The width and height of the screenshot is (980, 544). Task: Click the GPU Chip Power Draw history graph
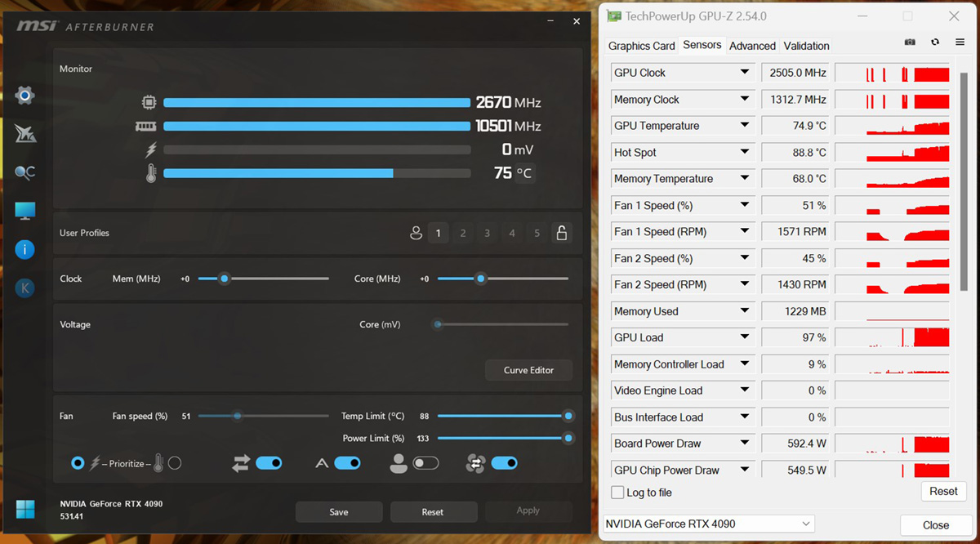pyautogui.click(x=893, y=470)
